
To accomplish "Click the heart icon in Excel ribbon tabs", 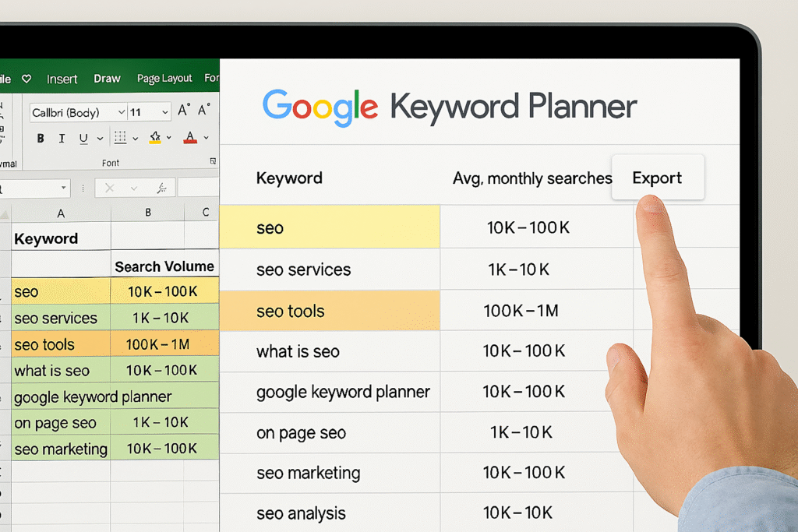I will click(x=26, y=79).
